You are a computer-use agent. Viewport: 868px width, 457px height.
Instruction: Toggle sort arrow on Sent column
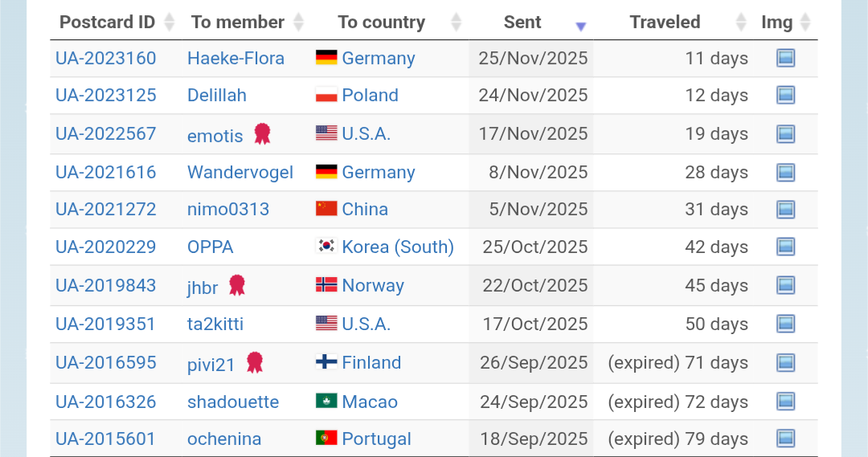(x=580, y=26)
